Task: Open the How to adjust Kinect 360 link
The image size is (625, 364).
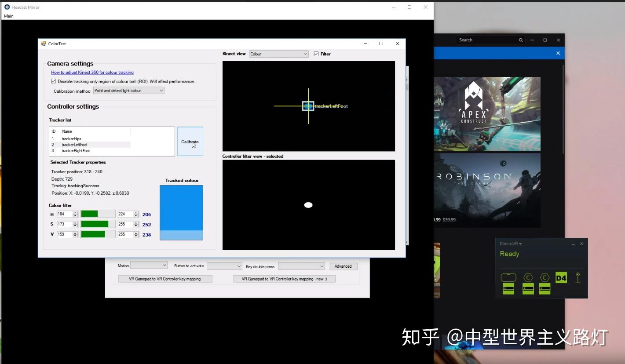Action: (x=92, y=72)
